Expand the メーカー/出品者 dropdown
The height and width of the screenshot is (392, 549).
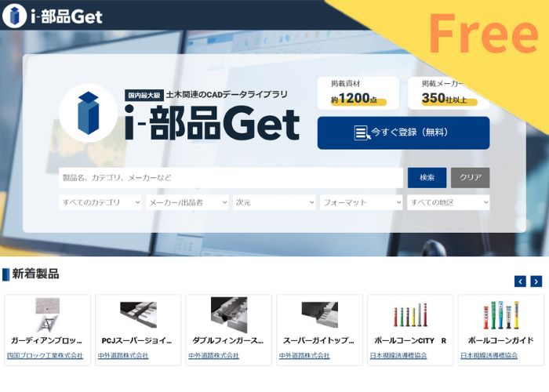pyautogui.click(x=187, y=202)
